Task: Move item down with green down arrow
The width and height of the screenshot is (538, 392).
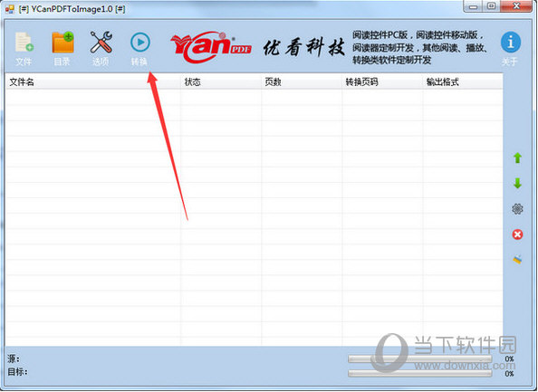Action: 517,184
